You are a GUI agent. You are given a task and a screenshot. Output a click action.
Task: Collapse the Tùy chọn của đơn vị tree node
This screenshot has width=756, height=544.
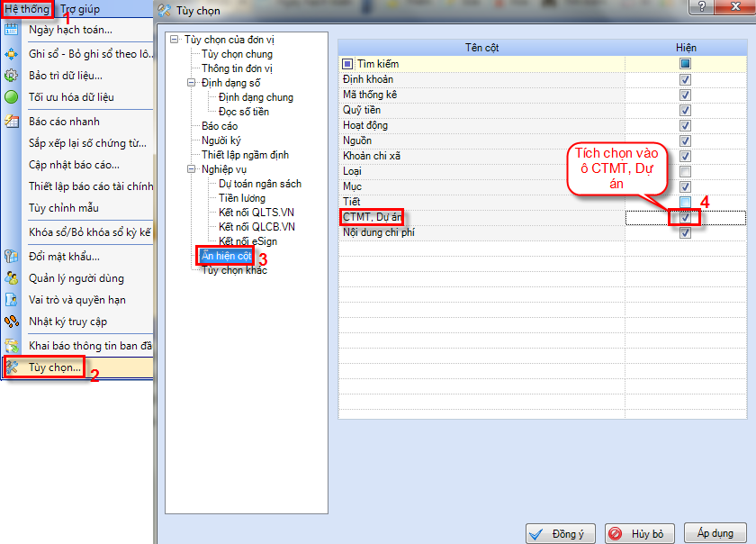pyautogui.click(x=174, y=40)
